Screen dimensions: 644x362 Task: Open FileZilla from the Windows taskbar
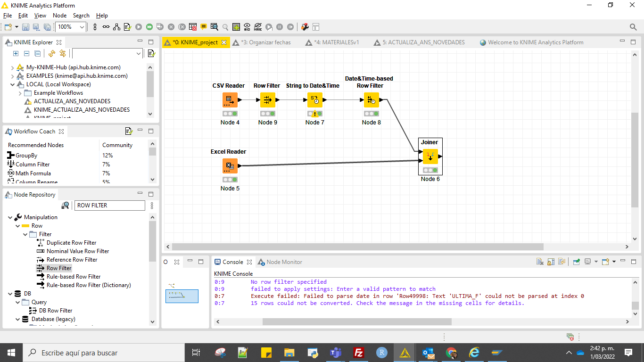pos(359,353)
